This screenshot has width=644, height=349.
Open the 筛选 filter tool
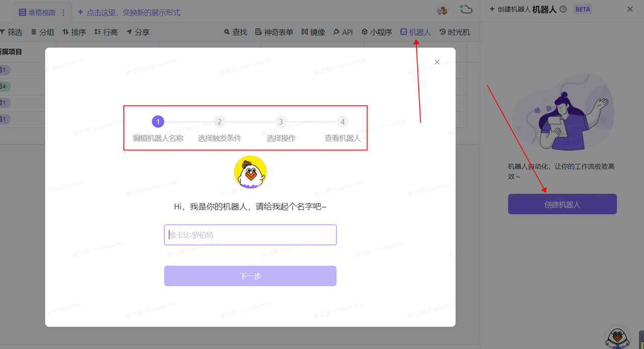(11, 32)
